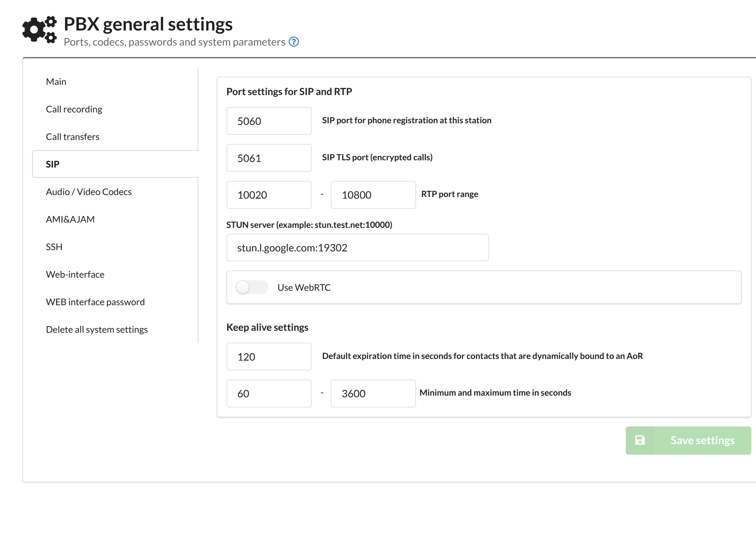Image resolution: width=756 pixels, height=533 pixels.
Task: Toggle the Use WebRTC switch
Action: (252, 287)
